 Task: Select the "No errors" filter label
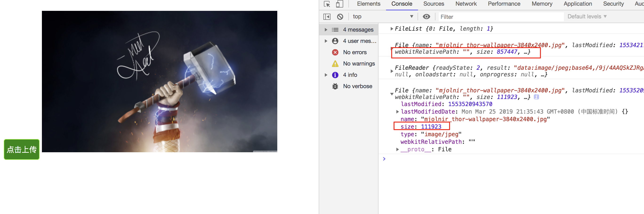tap(355, 52)
